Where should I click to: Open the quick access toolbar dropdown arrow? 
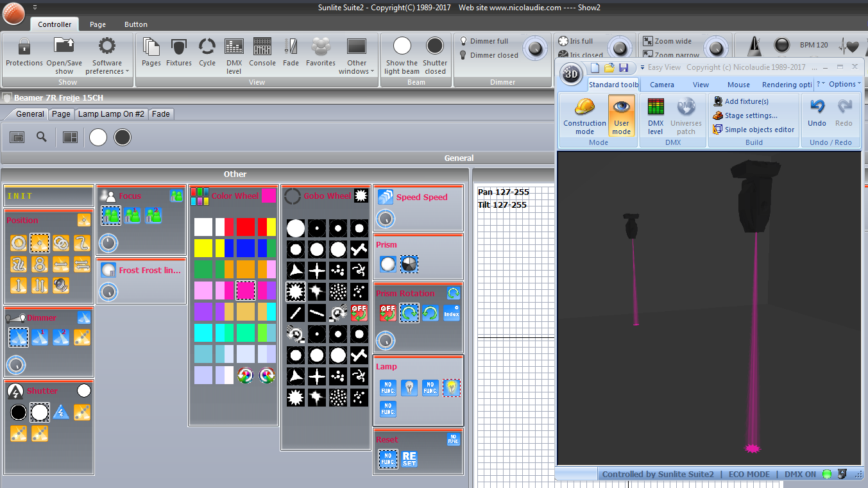(x=35, y=8)
